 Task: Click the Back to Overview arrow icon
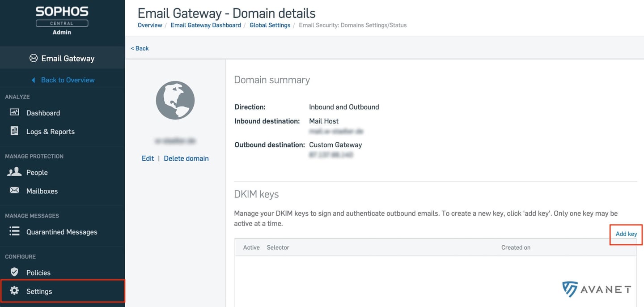(x=34, y=80)
